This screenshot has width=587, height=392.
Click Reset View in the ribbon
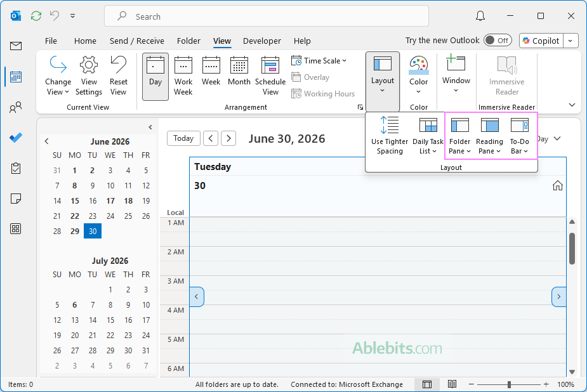point(118,76)
